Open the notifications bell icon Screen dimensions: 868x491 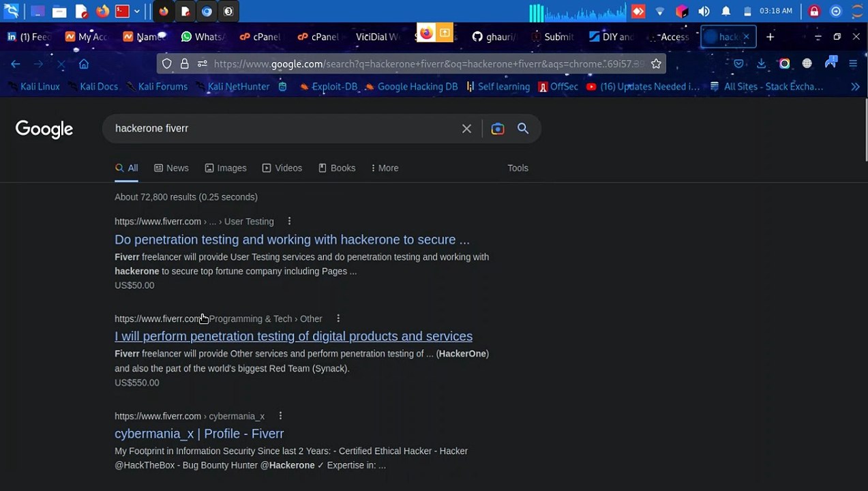726,12
